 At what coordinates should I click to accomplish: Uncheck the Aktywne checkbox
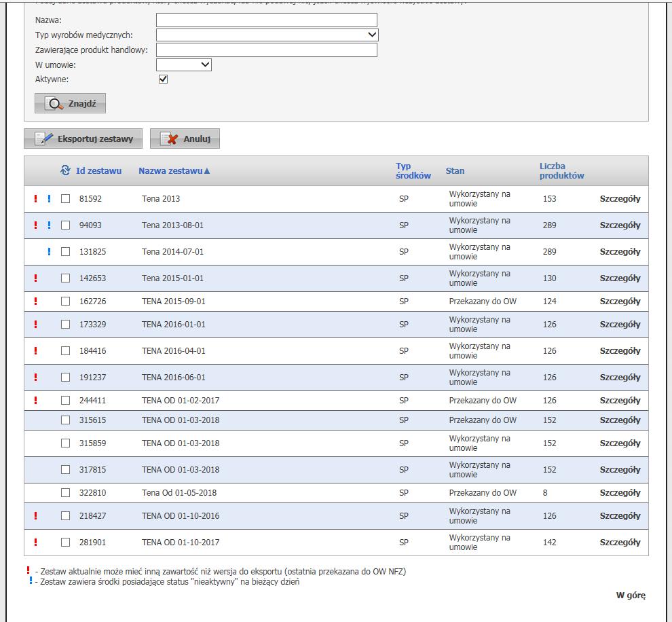coord(164,79)
